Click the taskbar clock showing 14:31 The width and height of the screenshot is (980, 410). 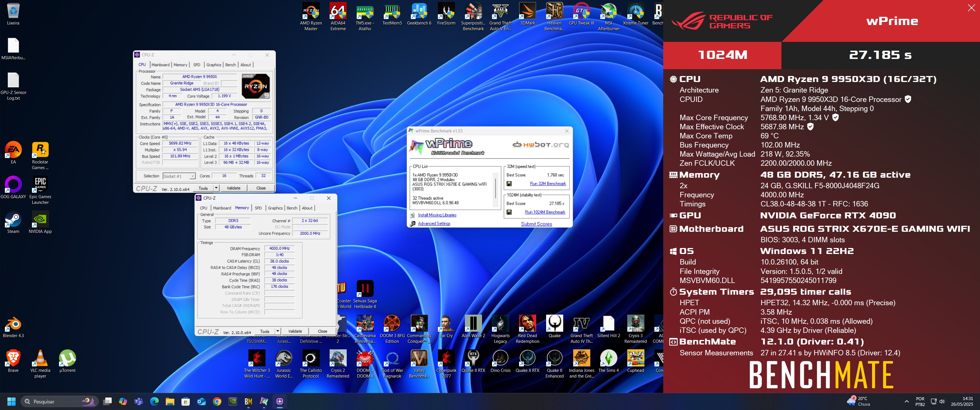[962, 401]
